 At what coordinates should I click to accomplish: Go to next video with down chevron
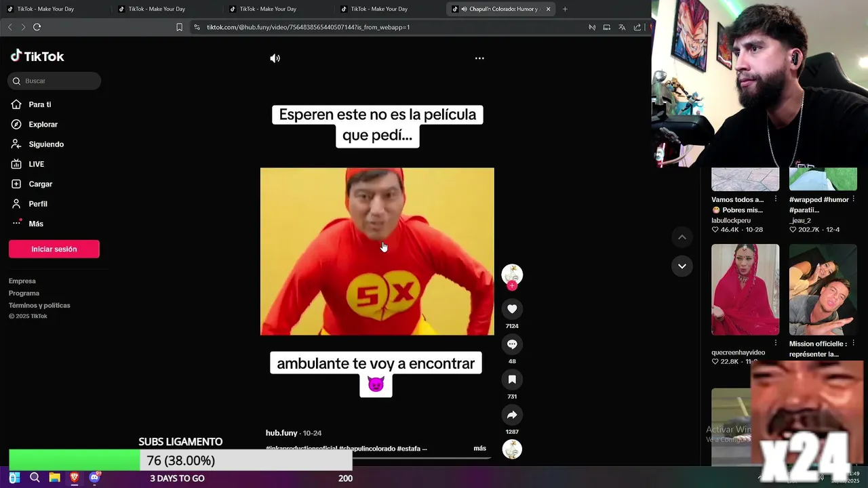pos(682,266)
